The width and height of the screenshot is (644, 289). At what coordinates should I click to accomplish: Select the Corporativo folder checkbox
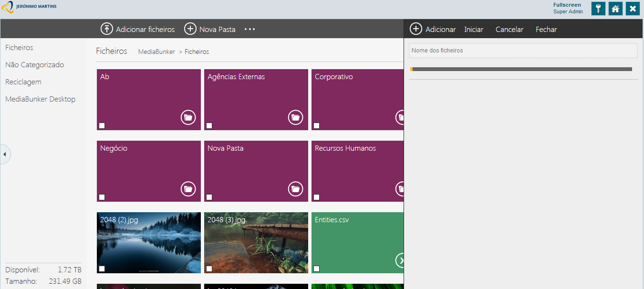[x=316, y=125]
